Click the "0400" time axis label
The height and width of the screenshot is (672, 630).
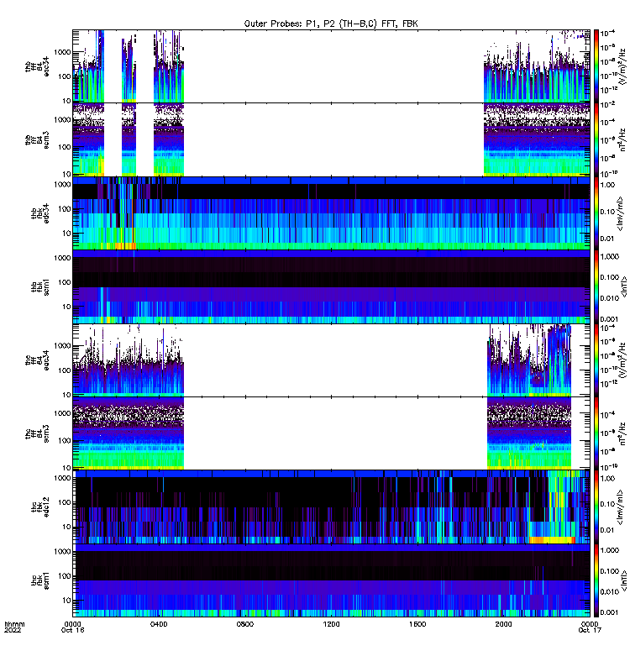tap(159, 624)
